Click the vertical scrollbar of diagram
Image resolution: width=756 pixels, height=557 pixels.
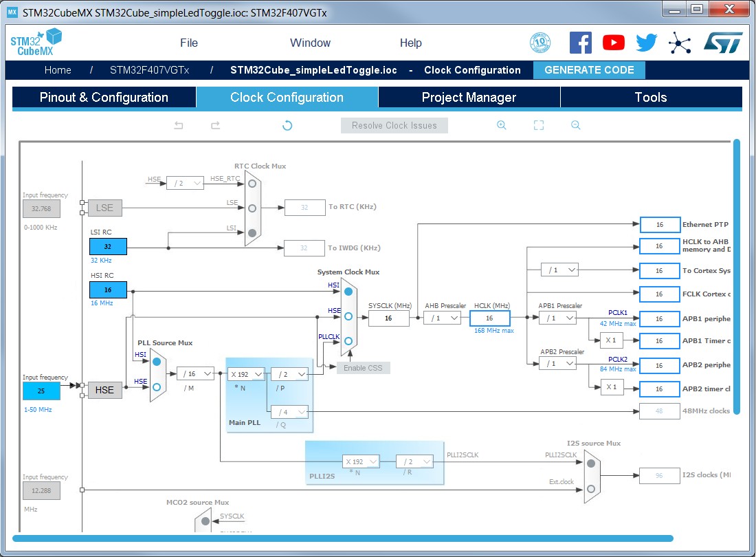[x=737, y=276]
